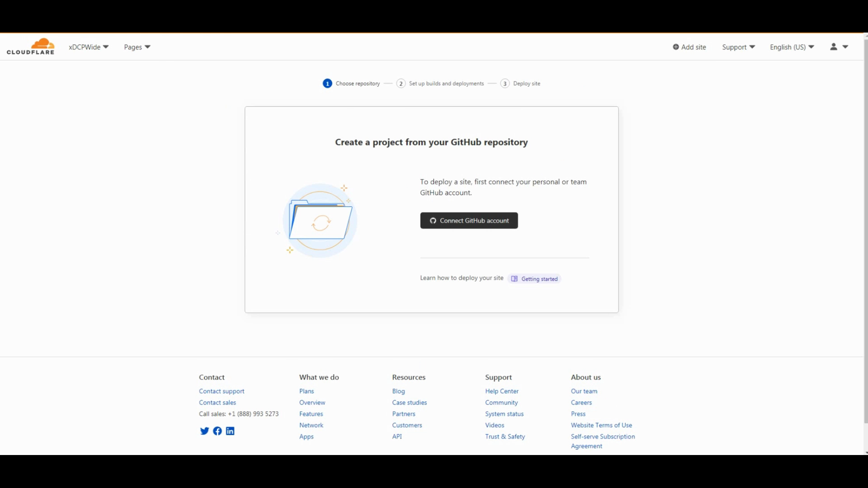The width and height of the screenshot is (868, 488).
Task: Open the Twitter social icon
Action: tap(204, 431)
